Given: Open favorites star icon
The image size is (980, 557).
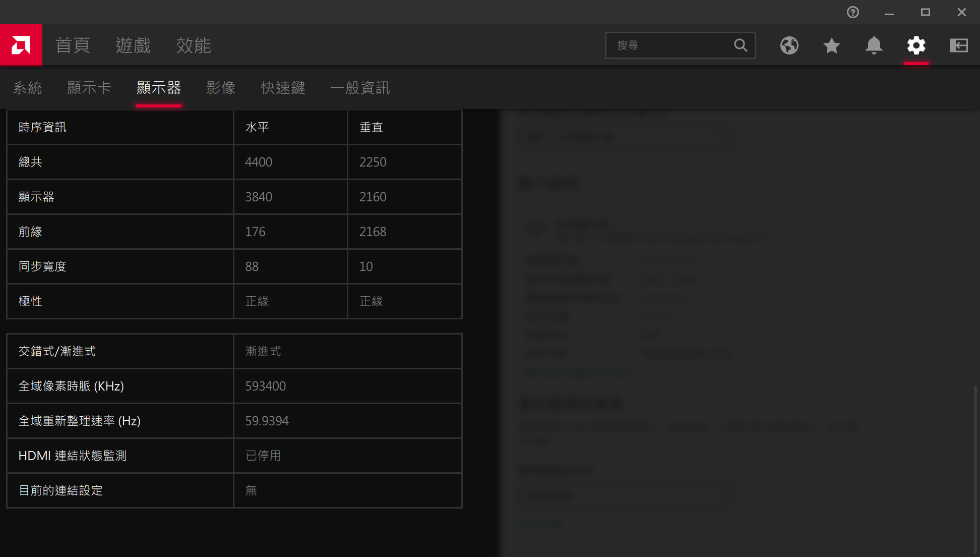Looking at the screenshot, I should 831,45.
